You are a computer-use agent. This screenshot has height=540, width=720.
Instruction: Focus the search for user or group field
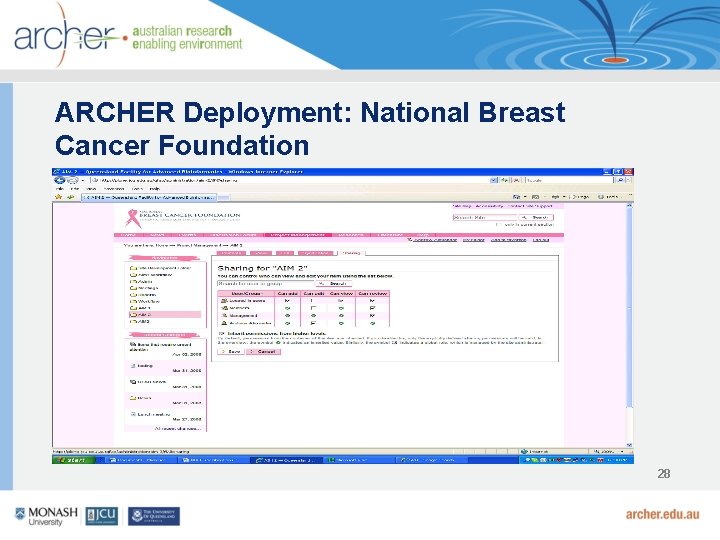pos(266,283)
